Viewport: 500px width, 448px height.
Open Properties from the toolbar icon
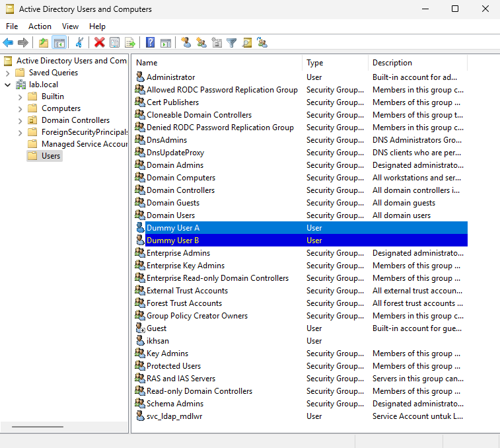115,42
